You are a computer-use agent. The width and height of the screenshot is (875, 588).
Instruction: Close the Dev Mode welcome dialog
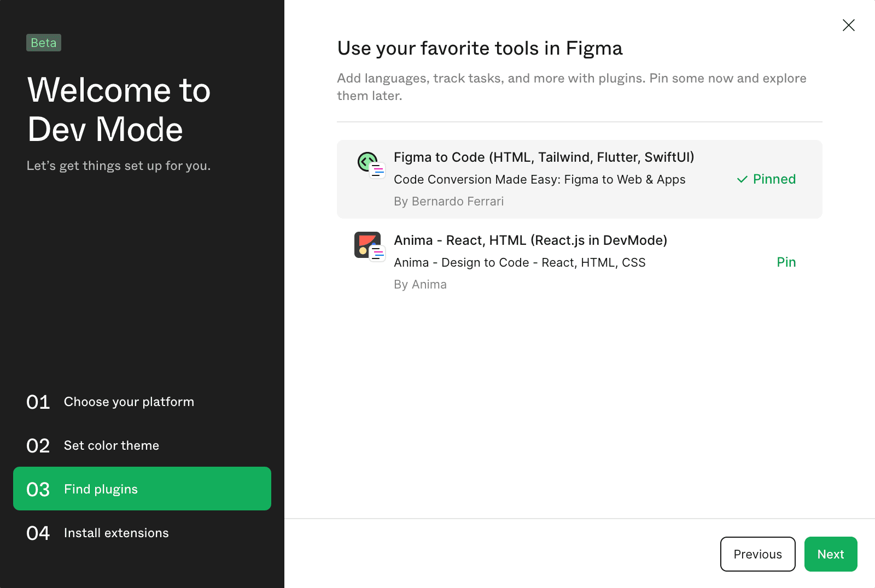coord(848,25)
